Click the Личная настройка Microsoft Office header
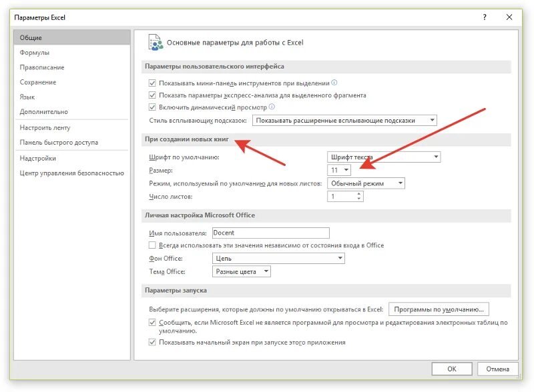 pyautogui.click(x=200, y=215)
